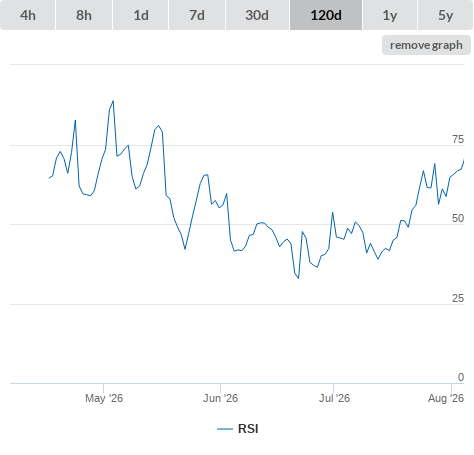
Task: Switch chart to the 1y range
Action: tap(390, 15)
